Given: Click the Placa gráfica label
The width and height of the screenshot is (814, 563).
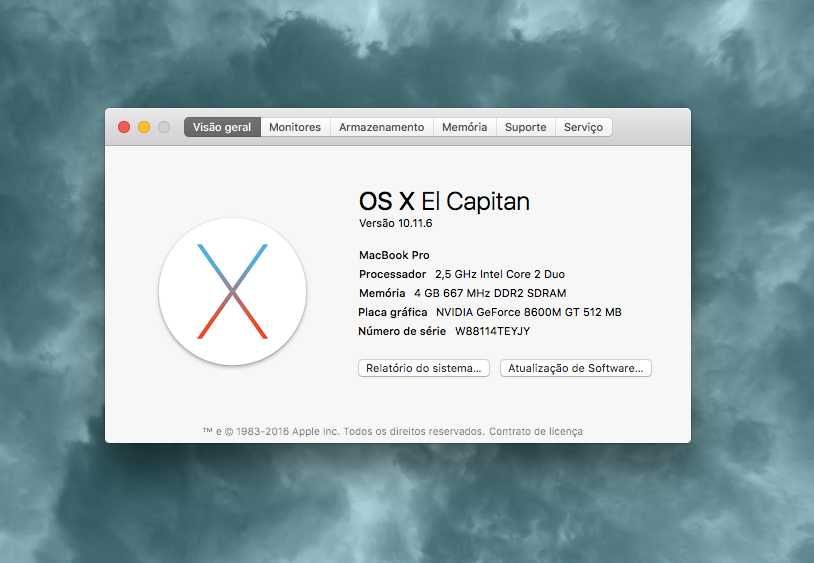Looking at the screenshot, I should 393,312.
